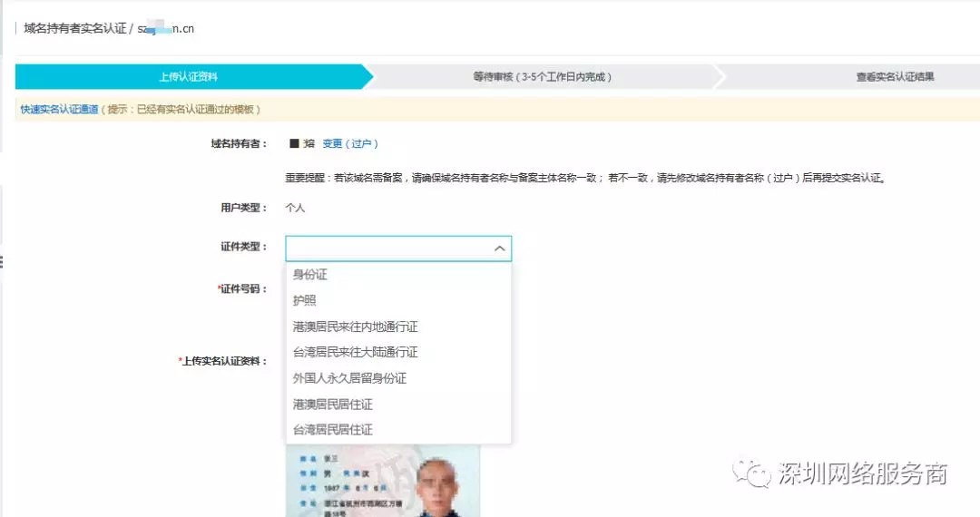The height and width of the screenshot is (517, 980).
Task: Go to the 等待审核 step
Action: (x=542, y=77)
